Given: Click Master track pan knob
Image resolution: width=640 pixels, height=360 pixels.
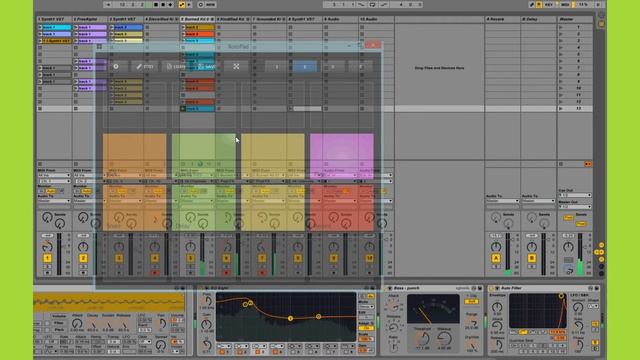Looking at the screenshot, I should click(568, 247).
